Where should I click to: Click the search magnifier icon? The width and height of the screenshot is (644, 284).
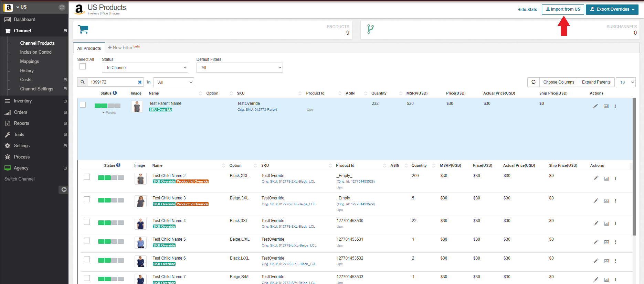(x=83, y=82)
